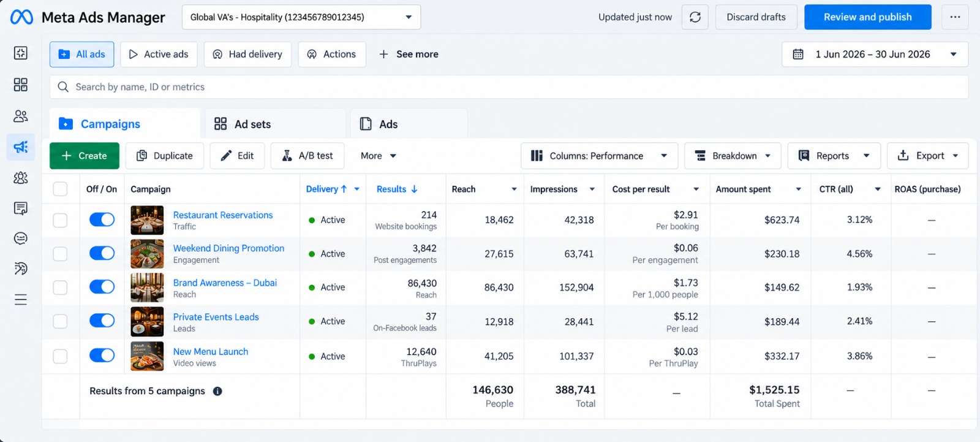The image size is (980, 442).
Task: Click the search by name, ID field
Action: point(509,87)
